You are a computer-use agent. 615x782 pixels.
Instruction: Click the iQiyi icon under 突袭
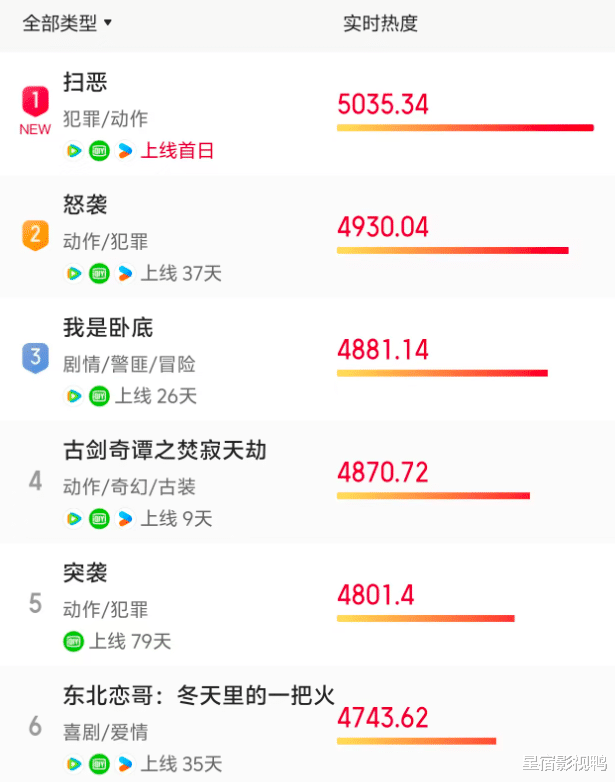73,641
